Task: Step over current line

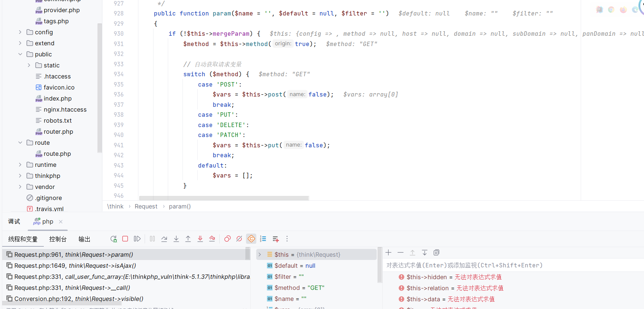Action: coord(164,239)
